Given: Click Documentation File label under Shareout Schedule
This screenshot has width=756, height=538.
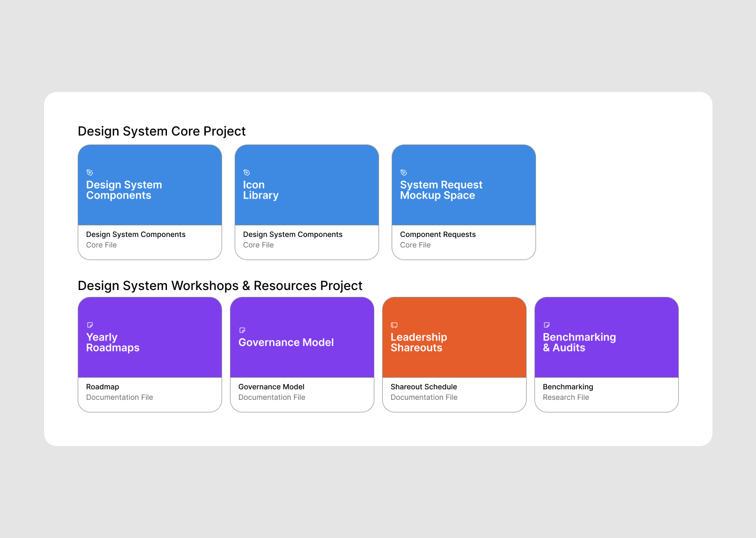Looking at the screenshot, I should pos(424,397).
